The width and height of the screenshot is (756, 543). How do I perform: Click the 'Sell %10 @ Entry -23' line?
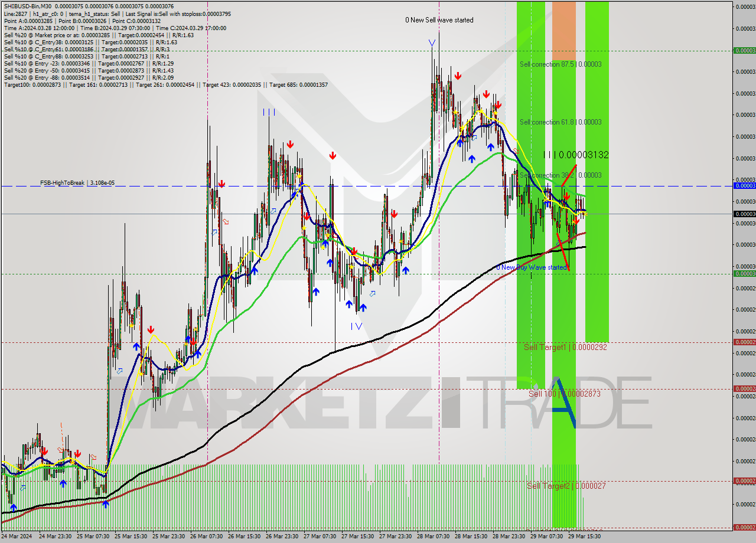[89, 63]
